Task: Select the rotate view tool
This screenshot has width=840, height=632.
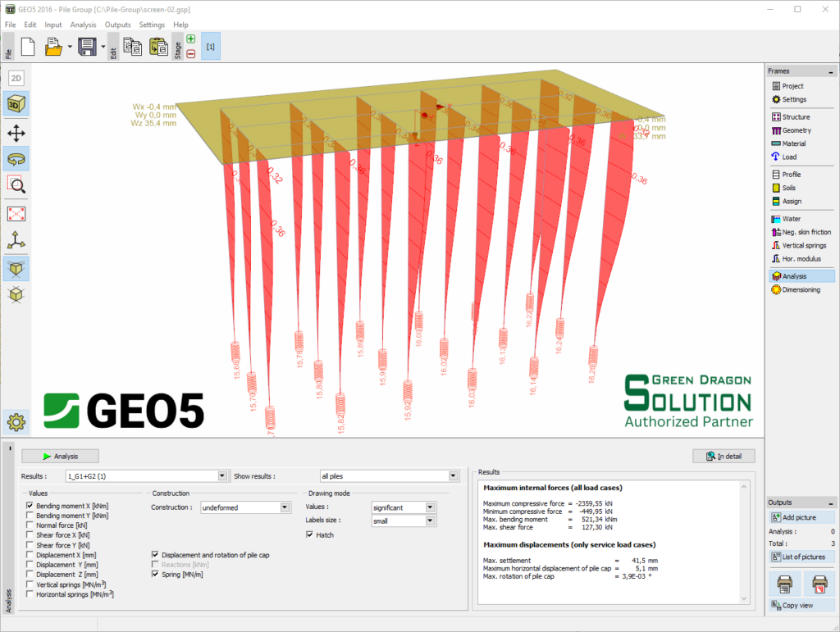Action: click(x=16, y=158)
